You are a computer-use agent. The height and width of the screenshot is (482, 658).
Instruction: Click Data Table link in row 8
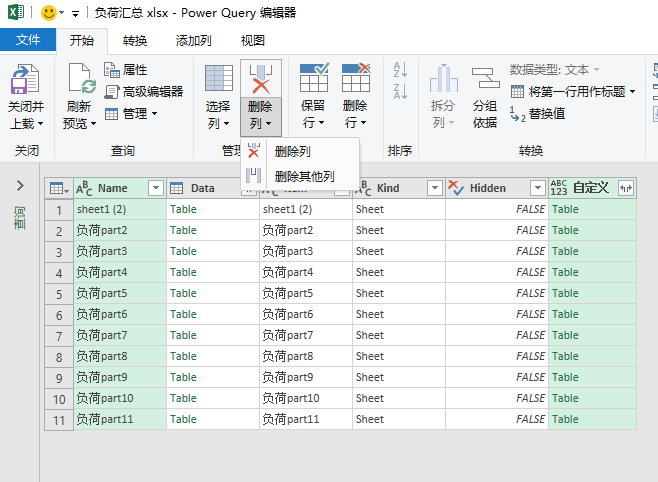click(183, 356)
